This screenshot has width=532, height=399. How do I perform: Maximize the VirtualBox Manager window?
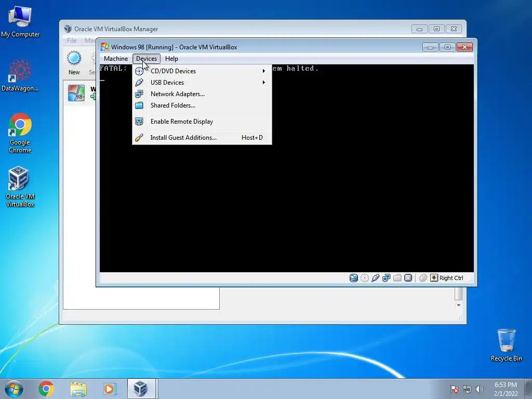[436, 29]
